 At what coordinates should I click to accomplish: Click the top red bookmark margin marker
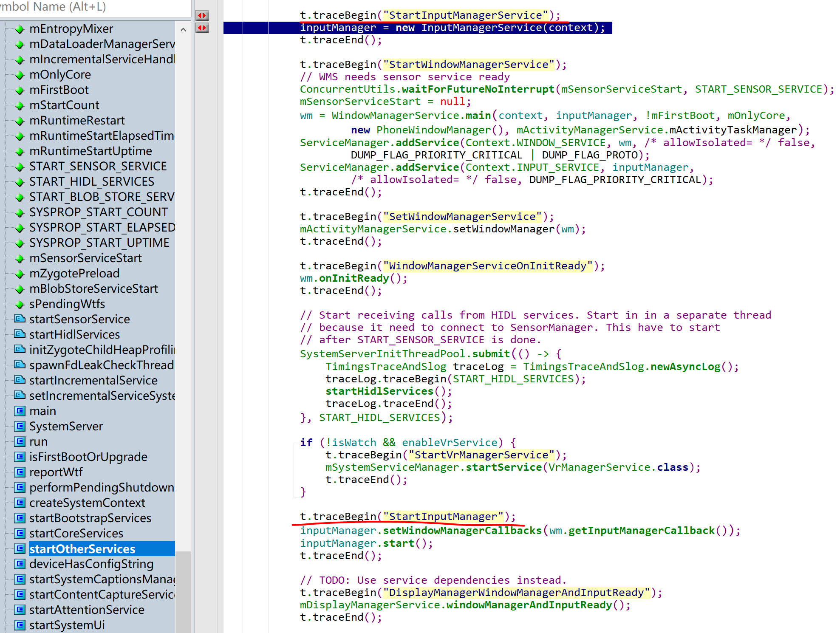click(x=202, y=16)
